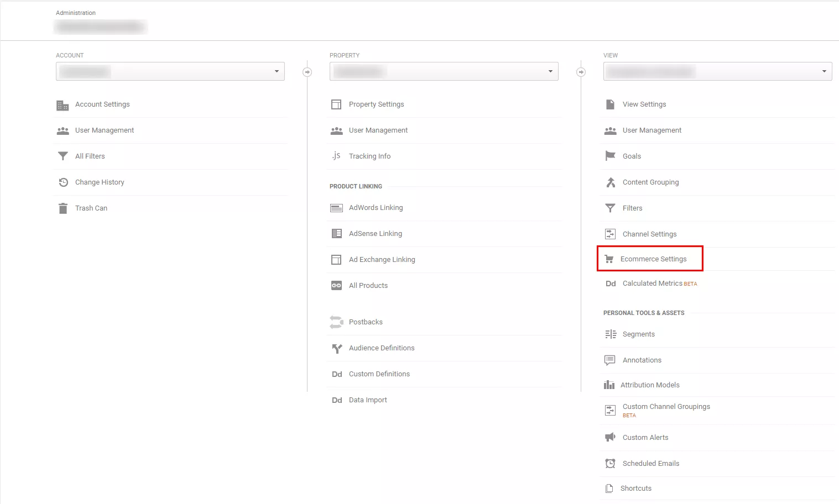Click the Custom Definitions Dd icon
Image resolution: width=839 pixels, height=504 pixels.
(337, 374)
